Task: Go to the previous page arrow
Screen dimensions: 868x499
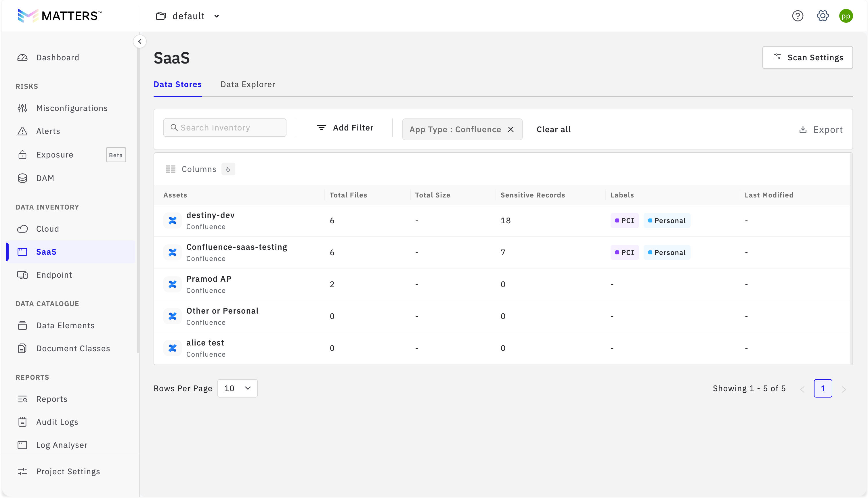Action: tap(802, 389)
